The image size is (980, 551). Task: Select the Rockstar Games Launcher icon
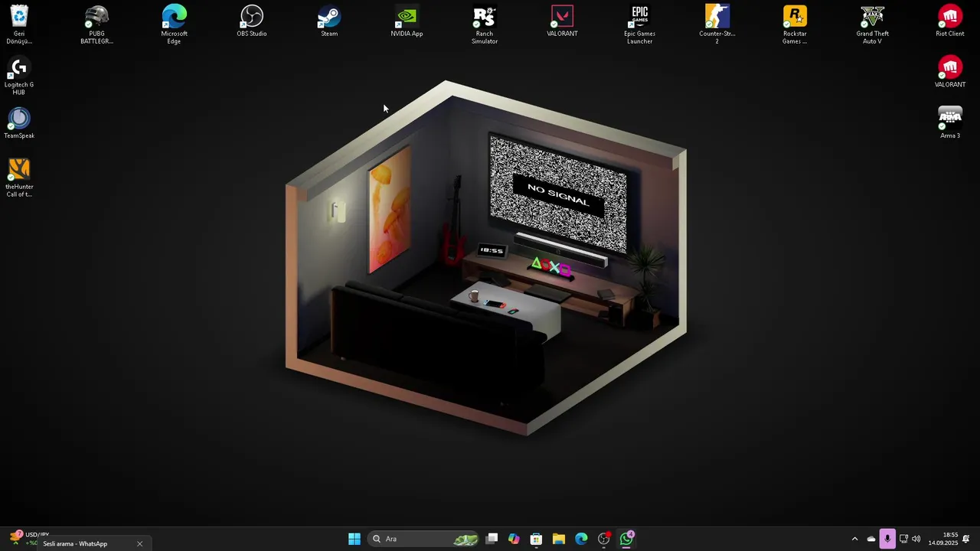point(795,24)
